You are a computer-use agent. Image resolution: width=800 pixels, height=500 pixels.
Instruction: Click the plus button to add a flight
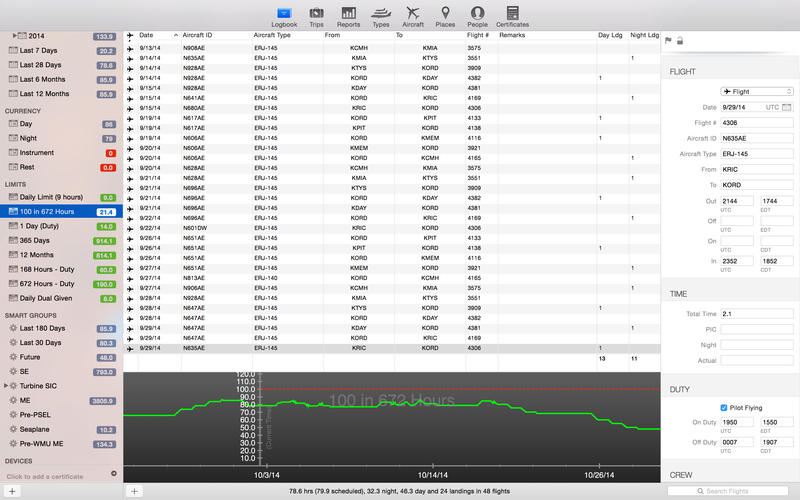point(135,491)
